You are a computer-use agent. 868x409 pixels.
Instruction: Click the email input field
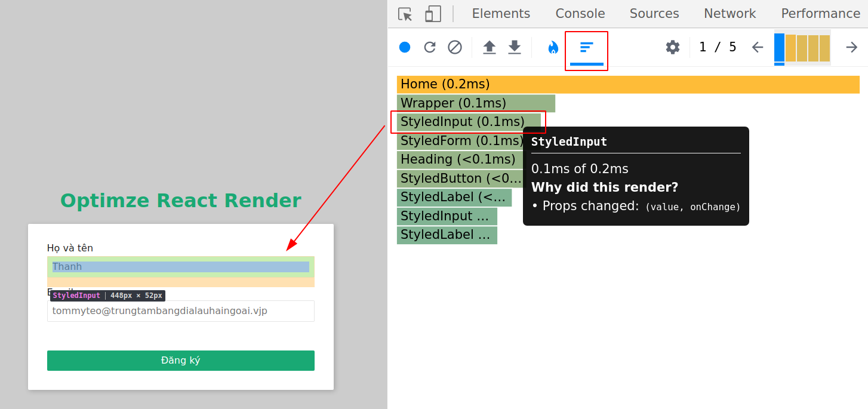[181, 311]
